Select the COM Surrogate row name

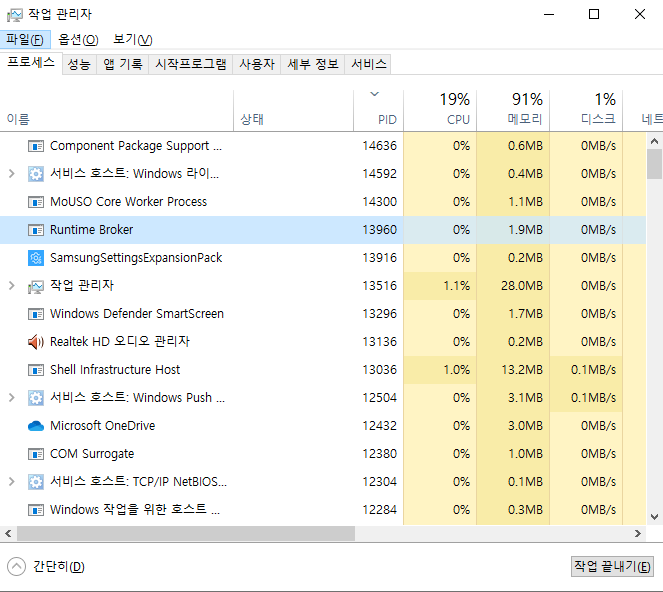(92, 454)
